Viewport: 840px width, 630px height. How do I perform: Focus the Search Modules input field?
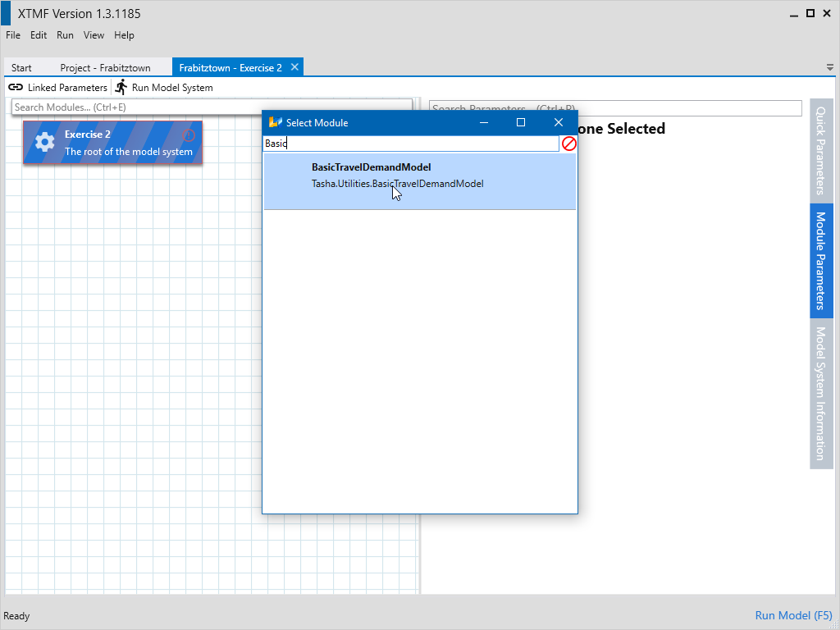click(212, 107)
